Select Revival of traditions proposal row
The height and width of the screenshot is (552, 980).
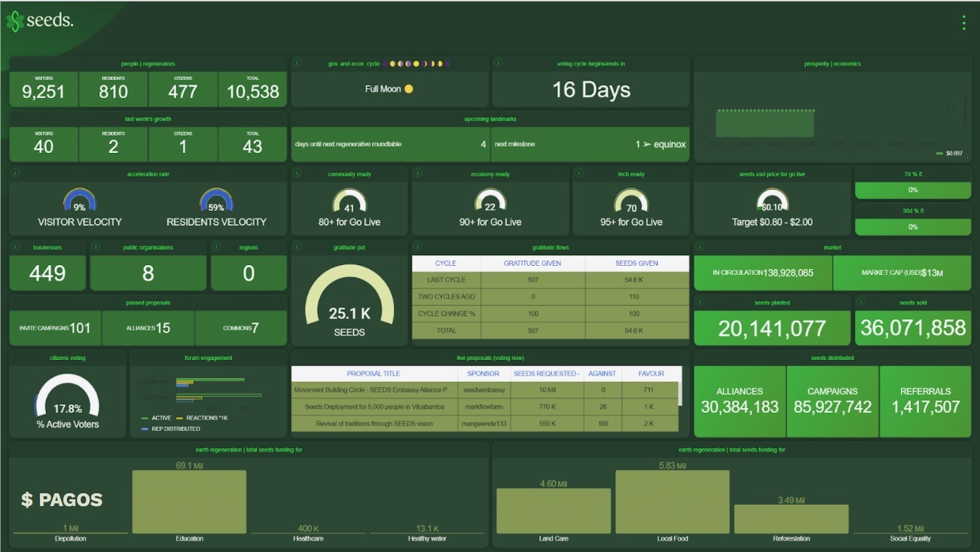[484, 423]
